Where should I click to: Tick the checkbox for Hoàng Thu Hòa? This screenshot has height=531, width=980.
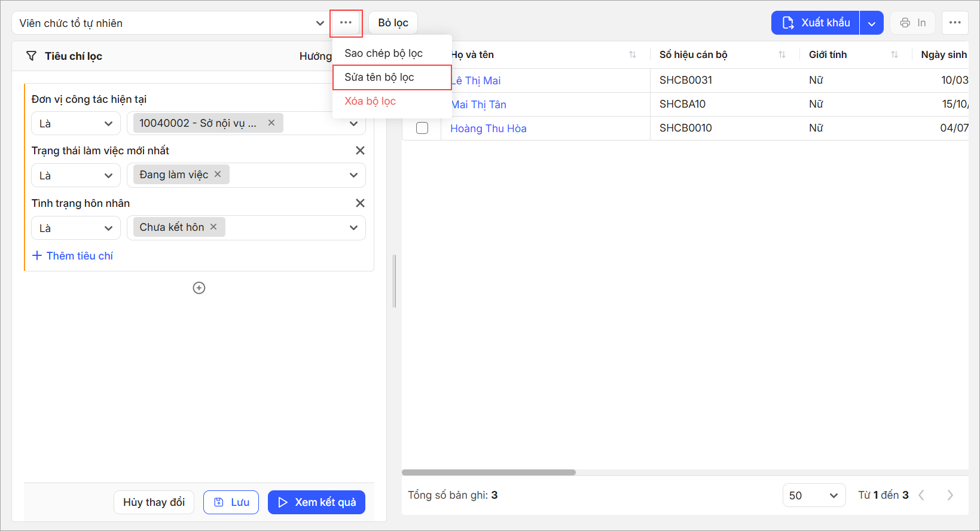[x=422, y=129]
